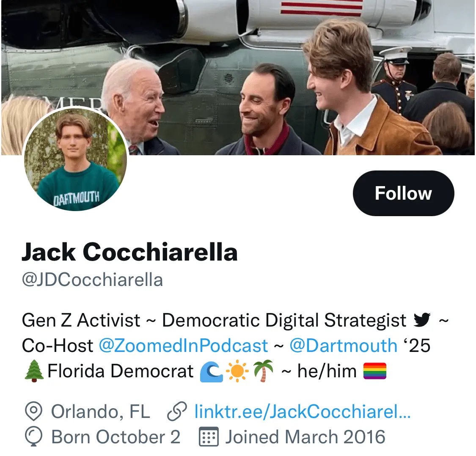Click the sun emoji in bio
476x456 pixels.
tap(237, 371)
